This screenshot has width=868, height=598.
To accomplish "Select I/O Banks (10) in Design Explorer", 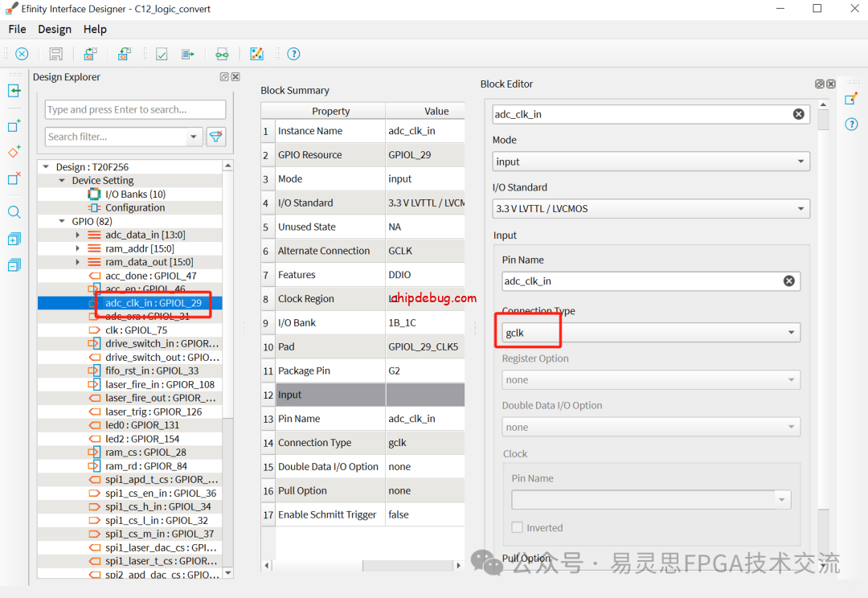I will (135, 195).
